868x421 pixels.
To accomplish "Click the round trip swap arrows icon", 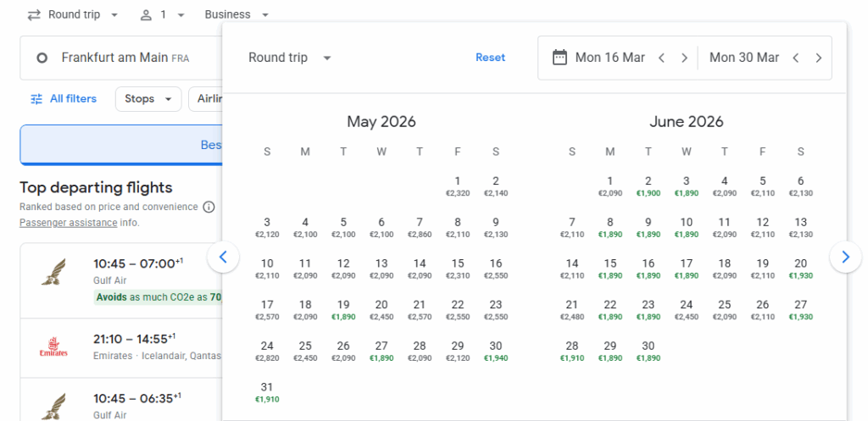I will (34, 15).
